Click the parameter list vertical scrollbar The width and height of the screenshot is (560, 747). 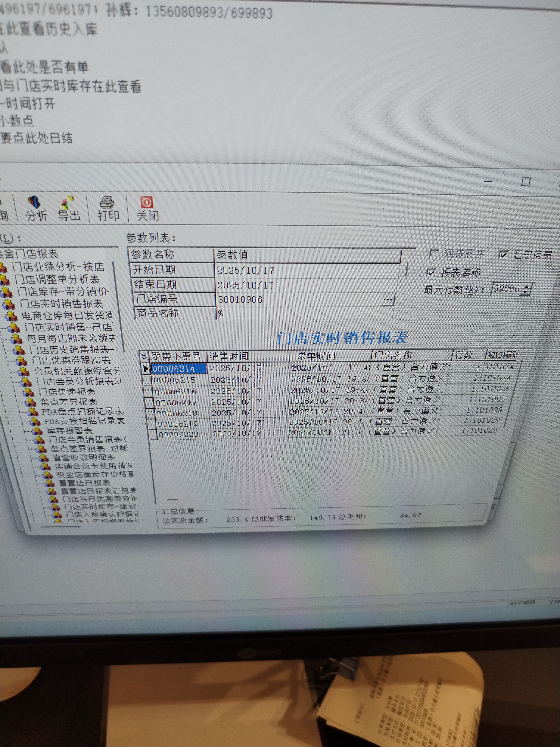[x=407, y=269]
